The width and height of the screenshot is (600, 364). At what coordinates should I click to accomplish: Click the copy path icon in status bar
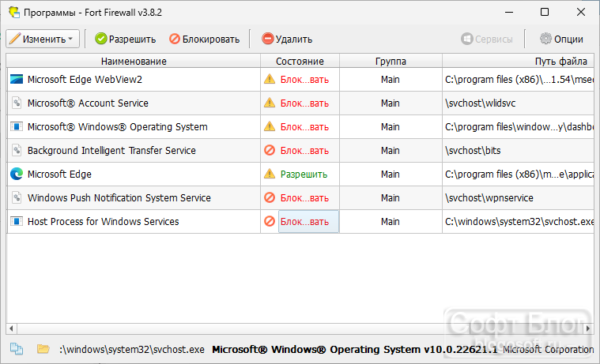[x=17, y=349]
